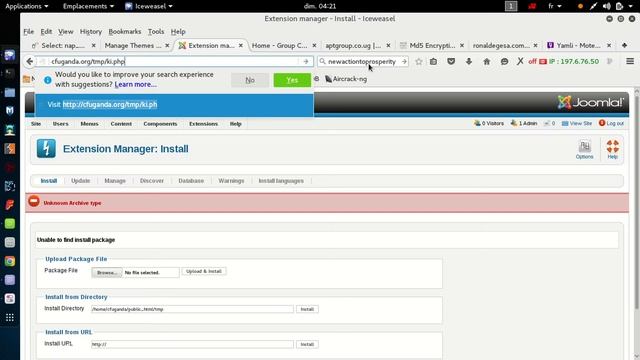640x360 pixels.
Task: Open the Joomla Extensions menu
Action: click(203, 124)
